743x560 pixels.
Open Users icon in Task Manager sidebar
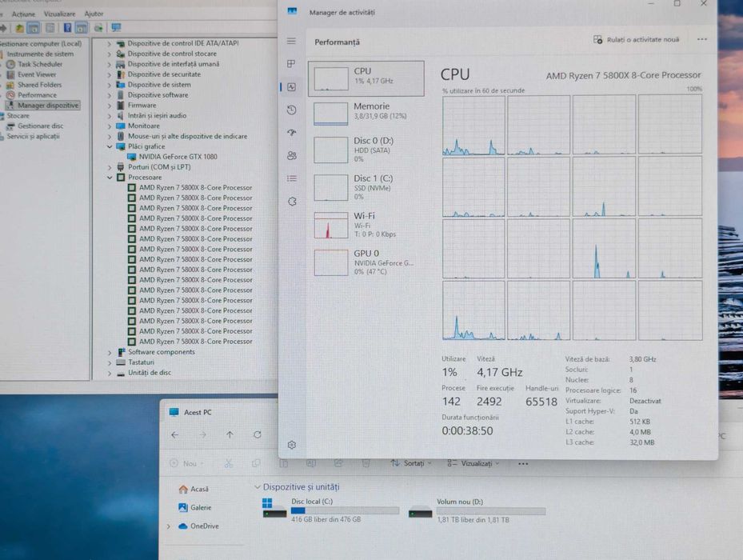[x=292, y=155]
